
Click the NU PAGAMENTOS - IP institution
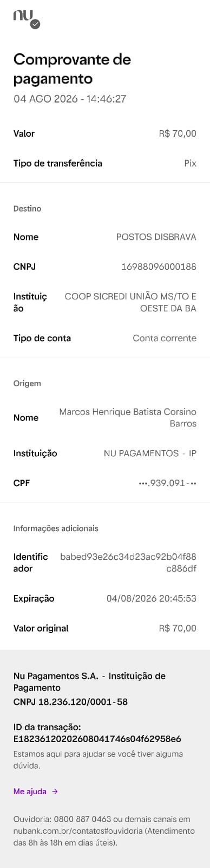[150, 454]
